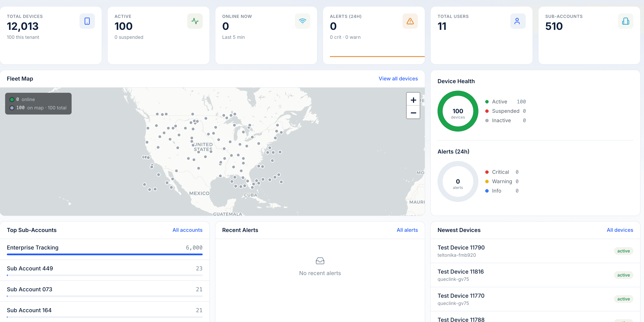Click the gray on-map indicator in map legend

(12, 108)
